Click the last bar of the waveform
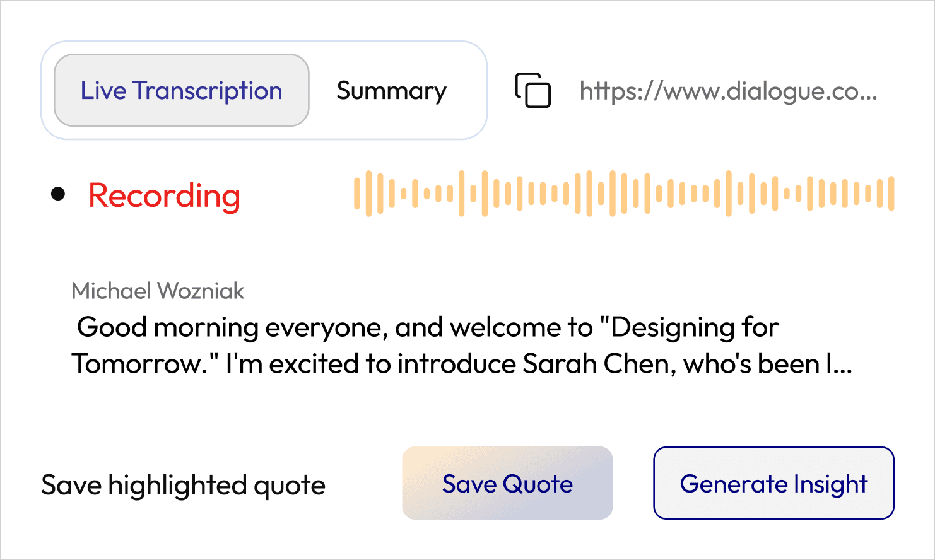This screenshot has height=560, width=935. tap(891, 193)
